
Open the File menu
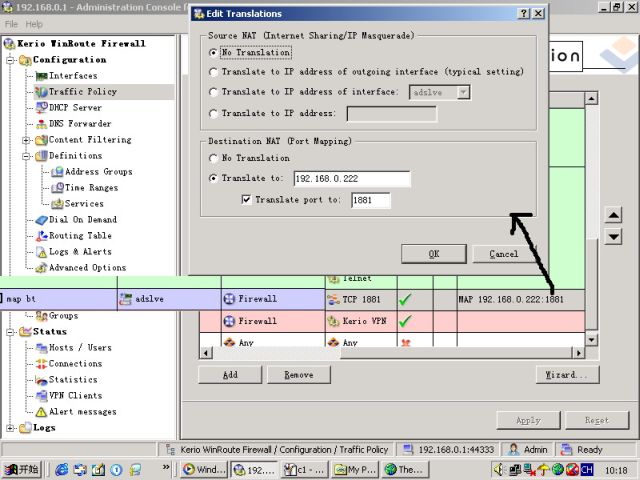10,24
